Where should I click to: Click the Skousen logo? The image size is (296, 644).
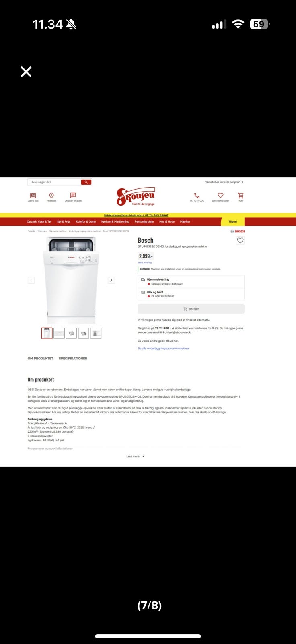coord(136,196)
